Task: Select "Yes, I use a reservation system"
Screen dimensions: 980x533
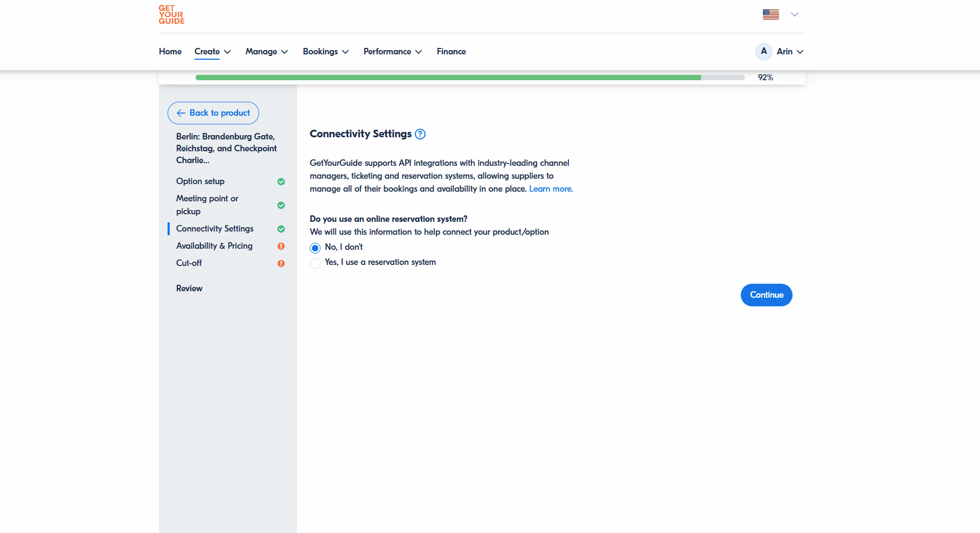Action: click(315, 263)
